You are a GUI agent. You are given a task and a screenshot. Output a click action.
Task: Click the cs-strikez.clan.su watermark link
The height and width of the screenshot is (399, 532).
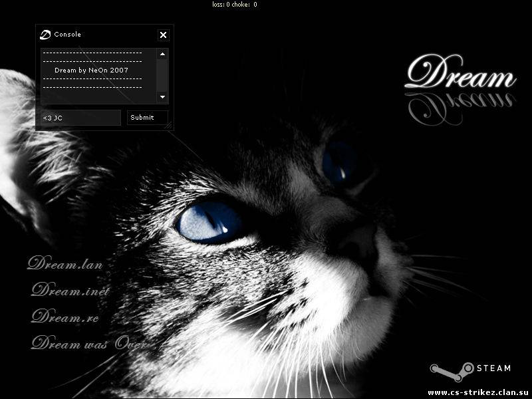click(479, 392)
